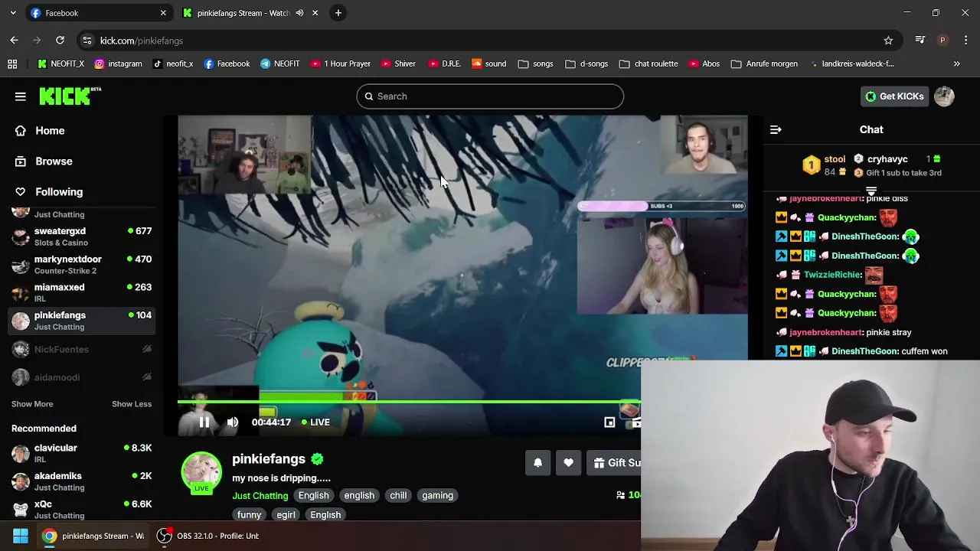Open the Just Chatting category link
Image resolution: width=980 pixels, height=551 pixels.
260,496
